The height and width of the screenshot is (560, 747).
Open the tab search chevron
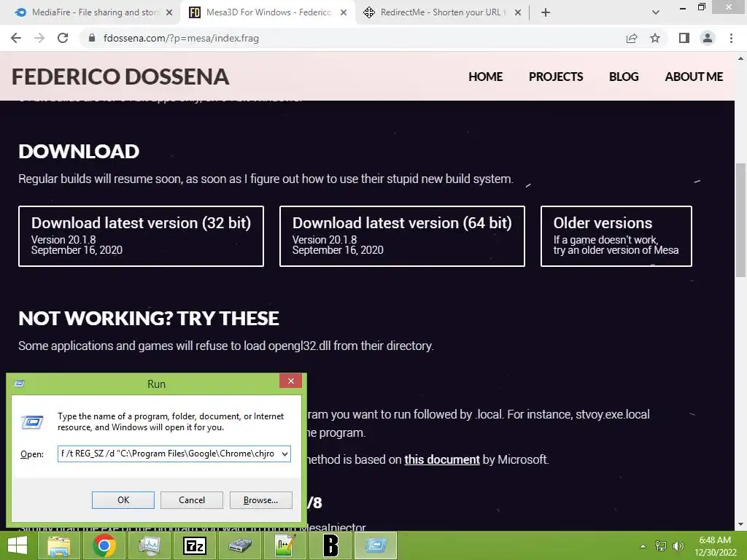(x=656, y=12)
